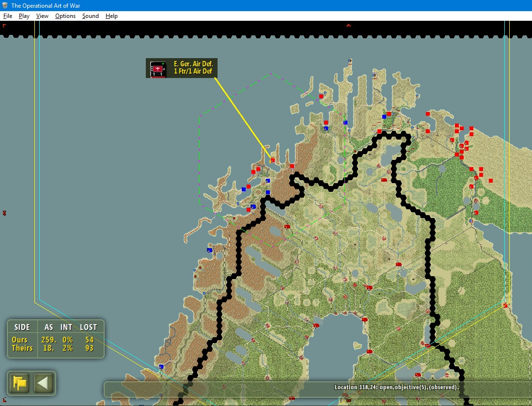Click the red corner marker at bottom-left of map
This screenshot has height=406, width=532.
pyautogui.click(x=4, y=400)
